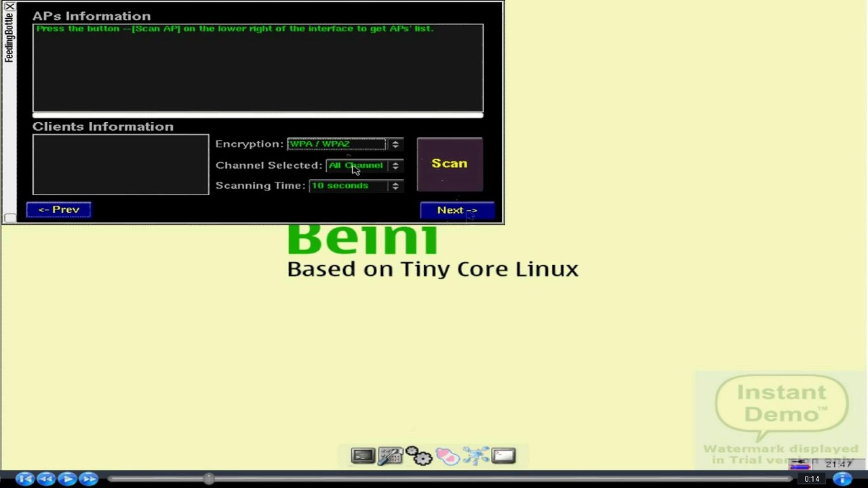Click the 'APs Information' heading

pyautogui.click(x=92, y=16)
